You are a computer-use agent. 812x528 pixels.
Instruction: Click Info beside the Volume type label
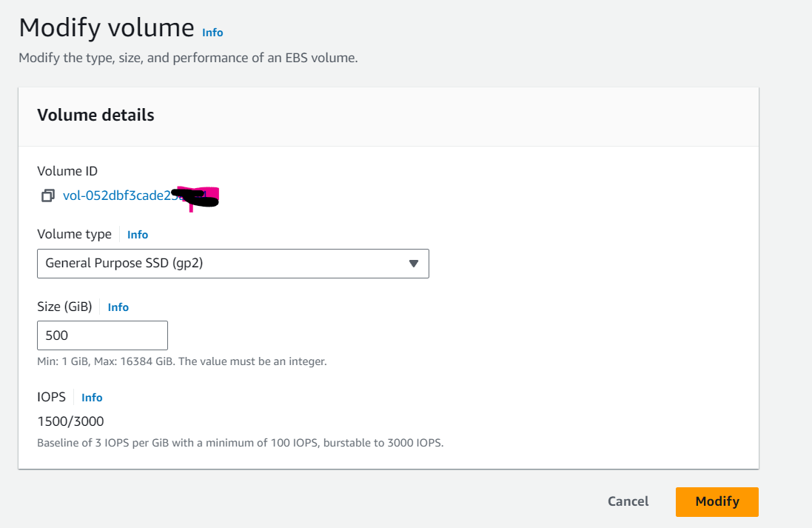(137, 234)
